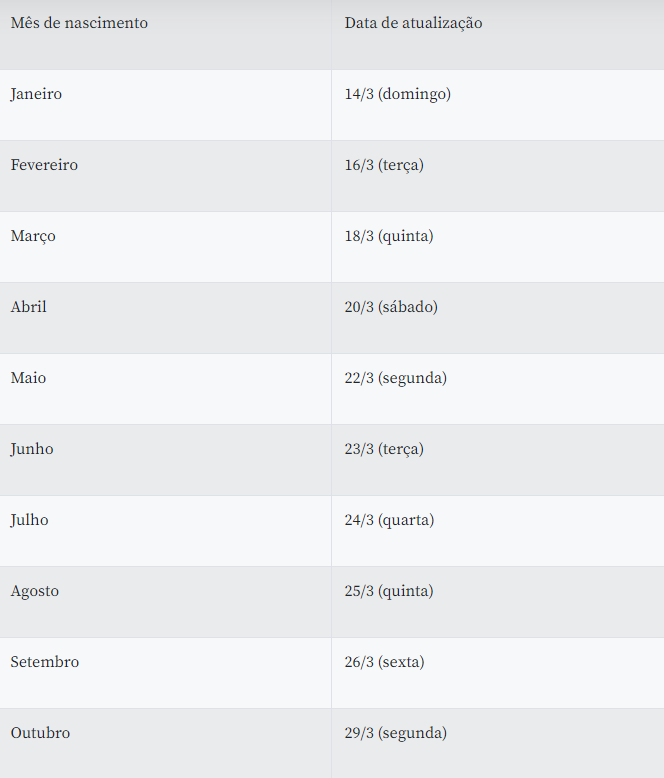Click the Abril row label

(29, 307)
